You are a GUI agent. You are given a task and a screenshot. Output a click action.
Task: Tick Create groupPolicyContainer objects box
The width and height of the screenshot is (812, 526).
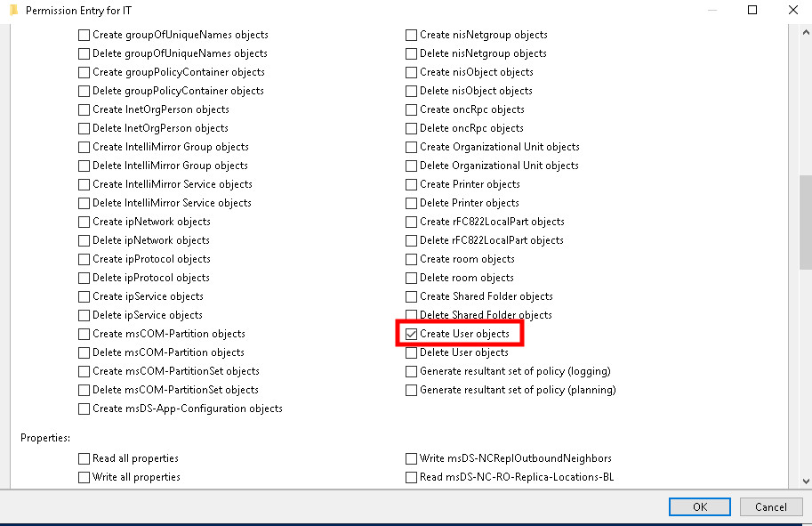84,72
